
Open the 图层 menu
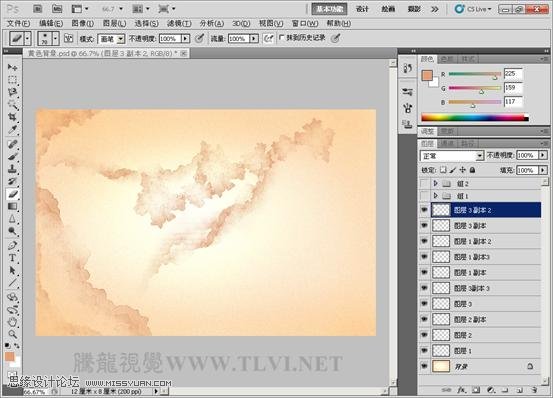pos(114,24)
